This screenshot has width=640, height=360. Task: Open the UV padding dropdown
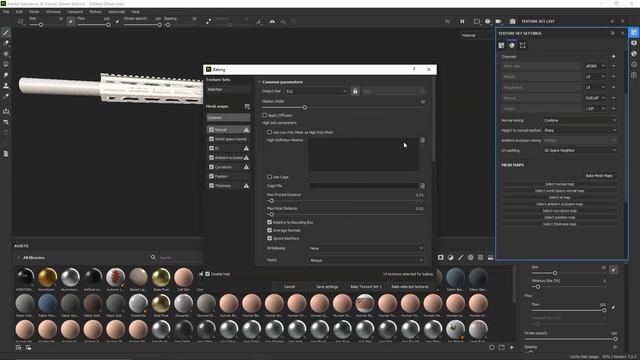click(580, 150)
